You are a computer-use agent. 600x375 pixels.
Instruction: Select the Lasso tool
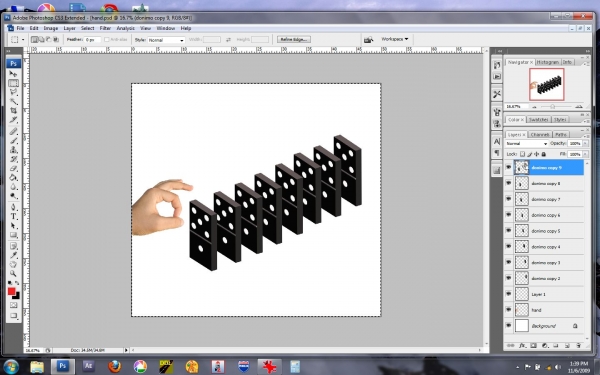[13, 92]
